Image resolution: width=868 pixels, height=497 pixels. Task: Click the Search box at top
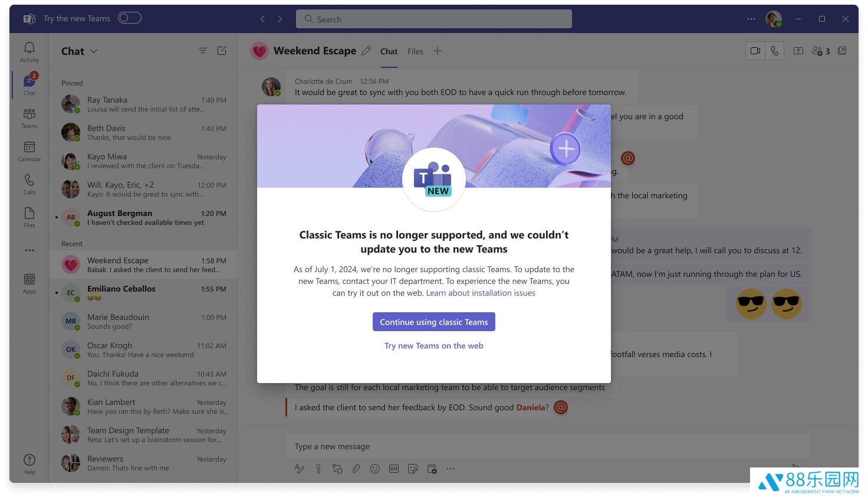point(433,19)
